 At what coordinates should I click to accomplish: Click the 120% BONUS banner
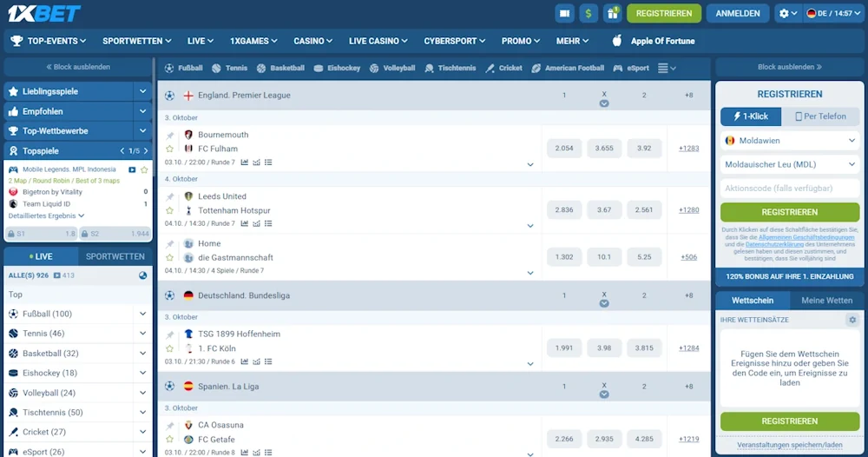point(789,276)
